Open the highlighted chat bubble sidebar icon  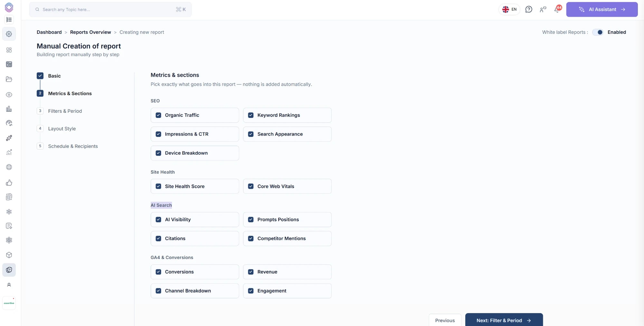click(x=9, y=270)
